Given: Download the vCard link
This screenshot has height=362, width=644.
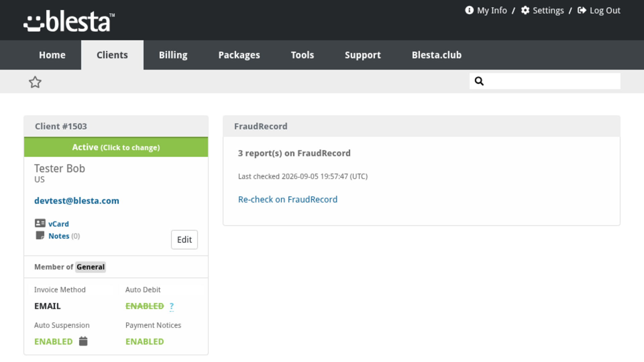Looking at the screenshot, I should 58,224.
